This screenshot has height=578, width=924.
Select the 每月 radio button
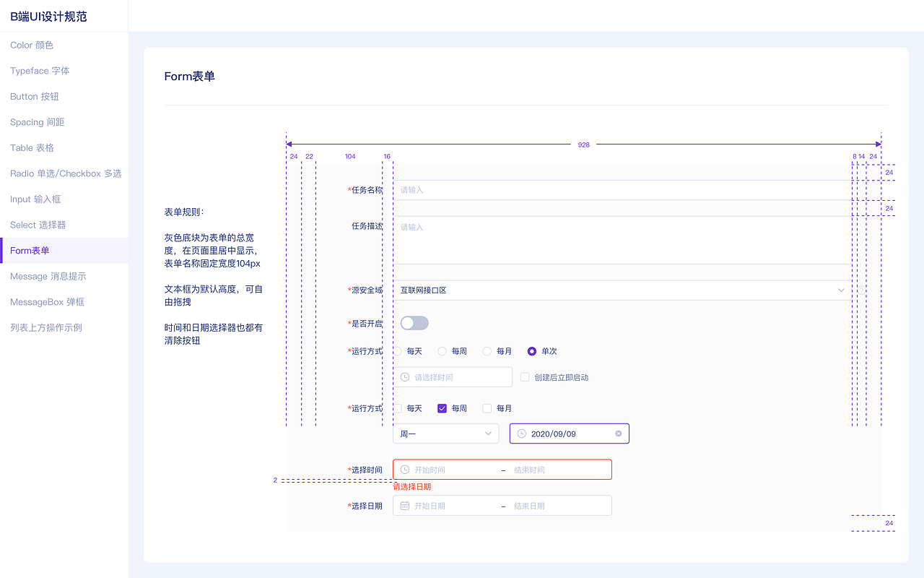pos(487,351)
